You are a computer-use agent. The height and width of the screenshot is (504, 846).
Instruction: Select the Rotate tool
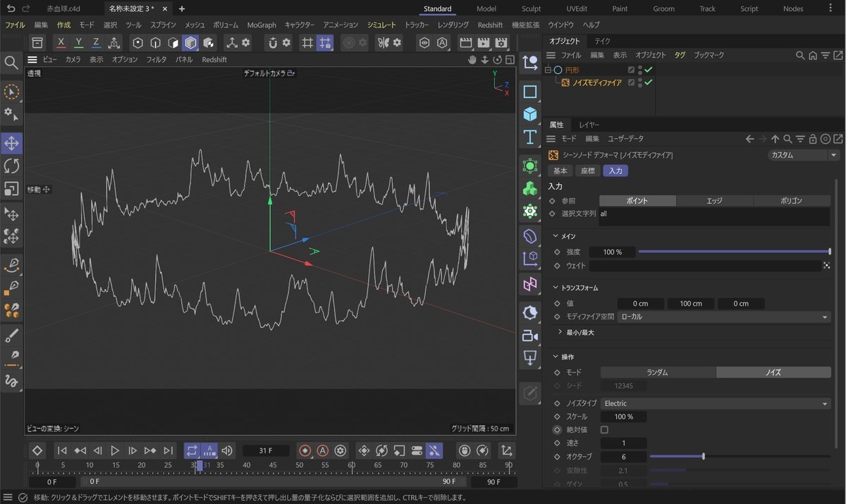[x=11, y=166]
